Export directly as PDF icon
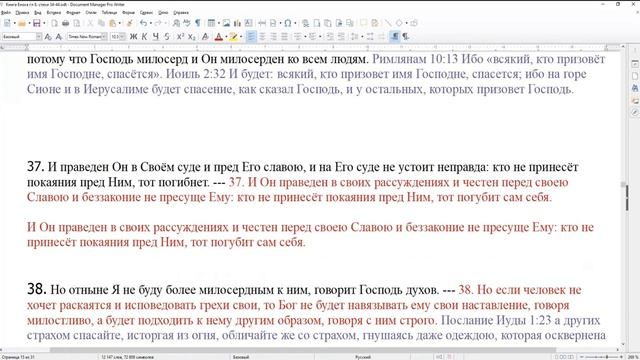640x360 pixels. click(54, 23)
